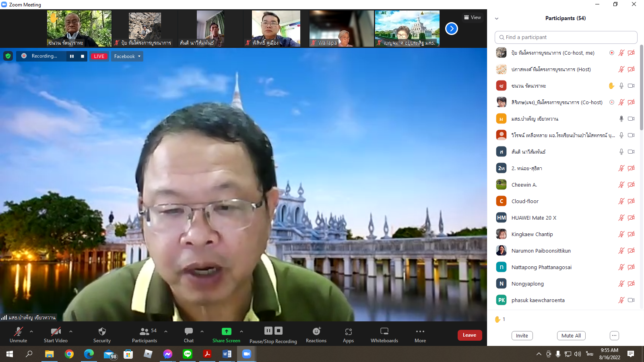Open the Security shield icon

tap(102, 331)
